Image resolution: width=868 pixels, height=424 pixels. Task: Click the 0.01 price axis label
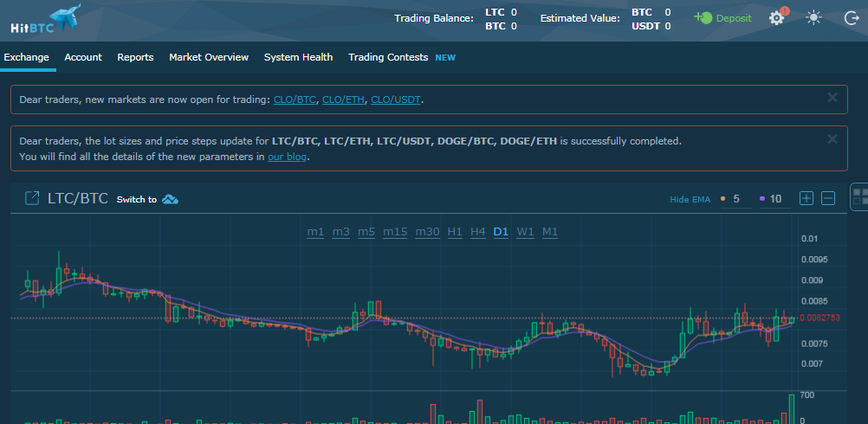[809, 239]
